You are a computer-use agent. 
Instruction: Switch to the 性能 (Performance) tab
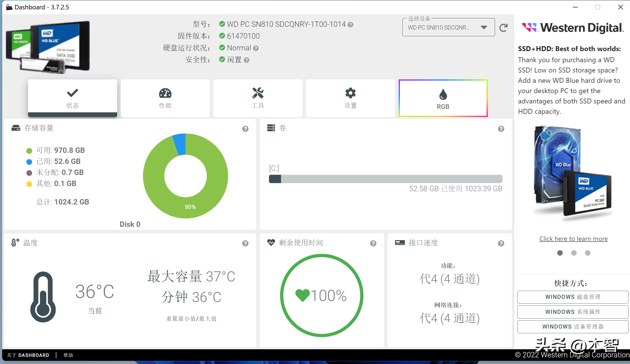click(x=165, y=98)
